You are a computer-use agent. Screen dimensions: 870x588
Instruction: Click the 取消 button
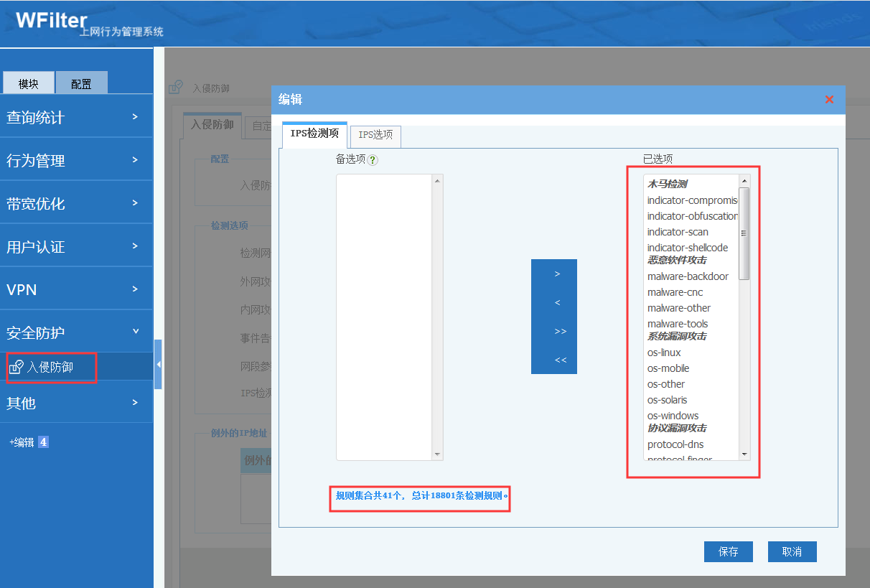click(792, 551)
